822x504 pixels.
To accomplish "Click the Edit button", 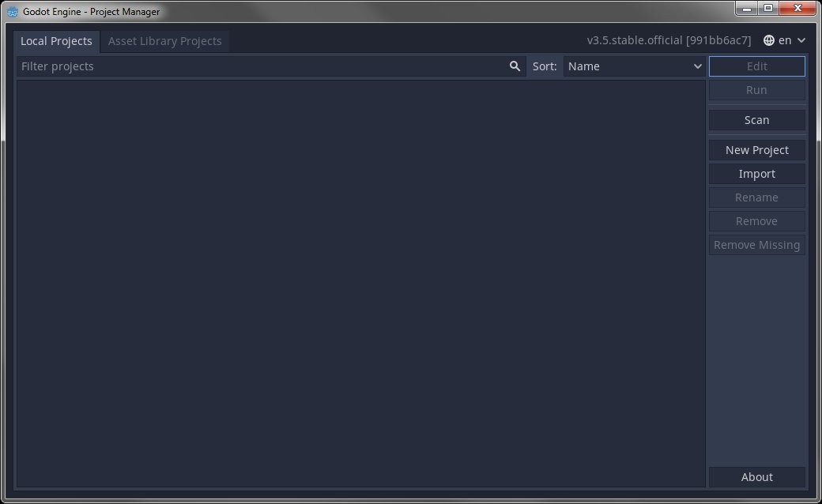I will 756,66.
